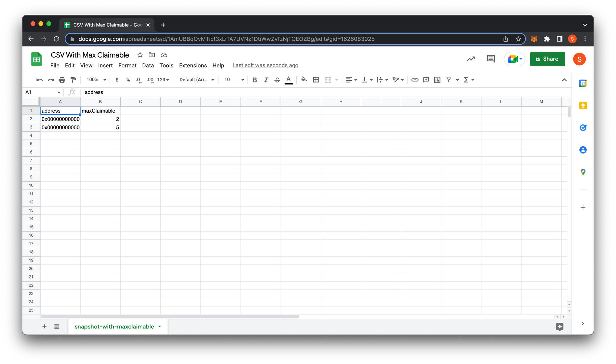This screenshot has height=364, width=616.
Task: Toggle bold formatting
Action: click(x=255, y=80)
